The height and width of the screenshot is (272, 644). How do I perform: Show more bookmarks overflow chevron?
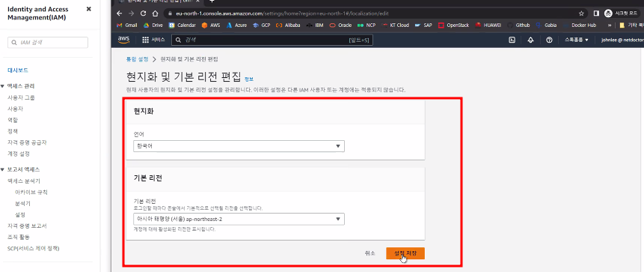(x=610, y=25)
